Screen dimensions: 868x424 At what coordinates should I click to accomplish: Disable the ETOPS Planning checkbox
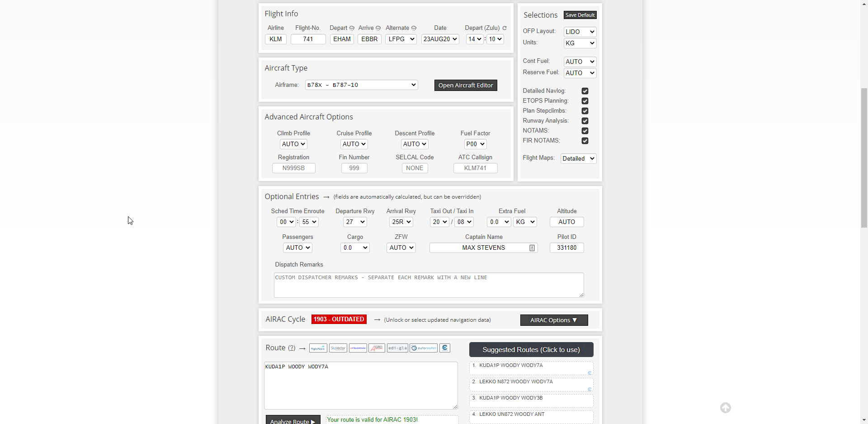[x=585, y=101]
